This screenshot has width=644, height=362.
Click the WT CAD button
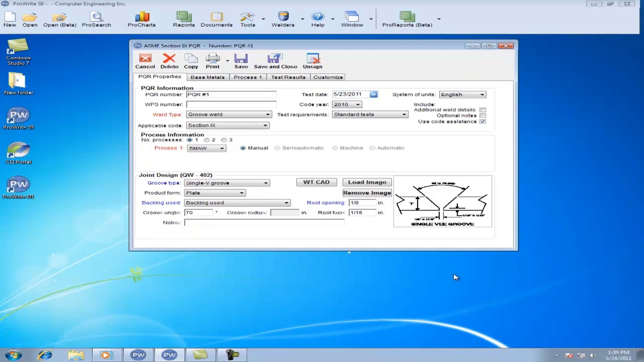pyautogui.click(x=316, y=182)
